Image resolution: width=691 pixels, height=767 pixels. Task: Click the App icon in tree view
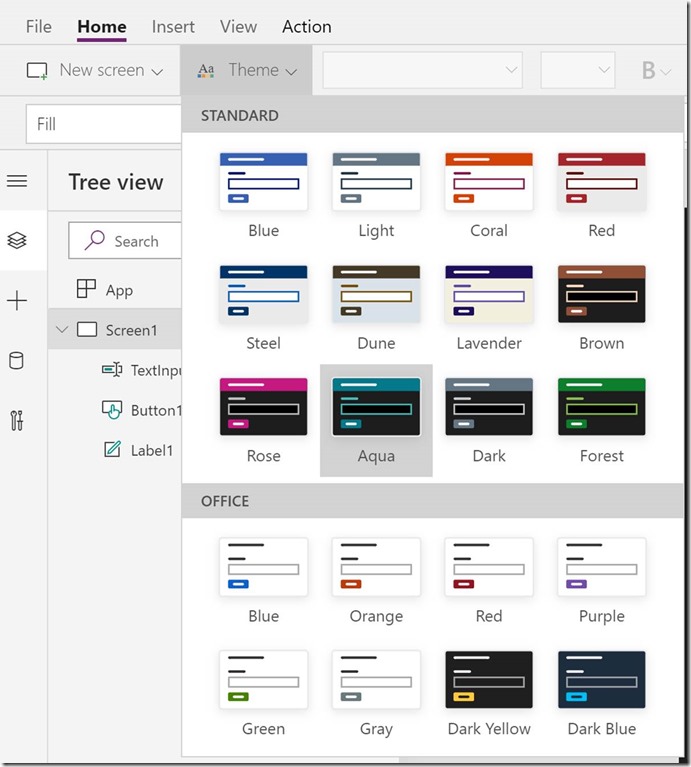tap(87, 290)
